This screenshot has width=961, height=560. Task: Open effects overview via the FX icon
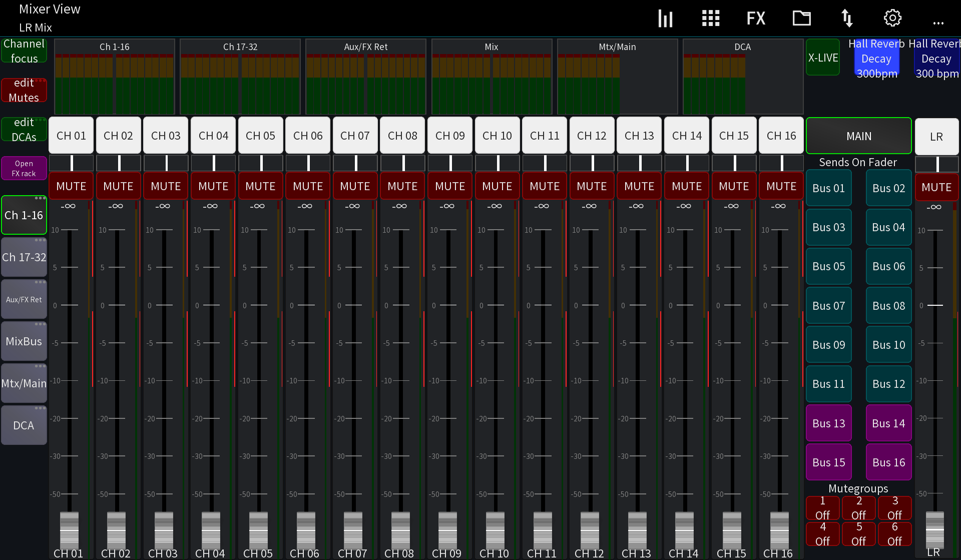756,18
